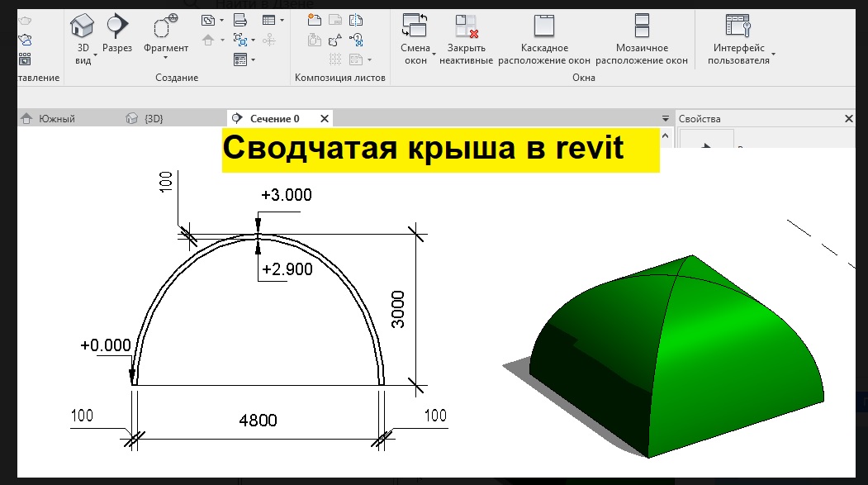Select the Разрез section tool
This screenshot has height=485, width=868.
[x=116, y=25]
